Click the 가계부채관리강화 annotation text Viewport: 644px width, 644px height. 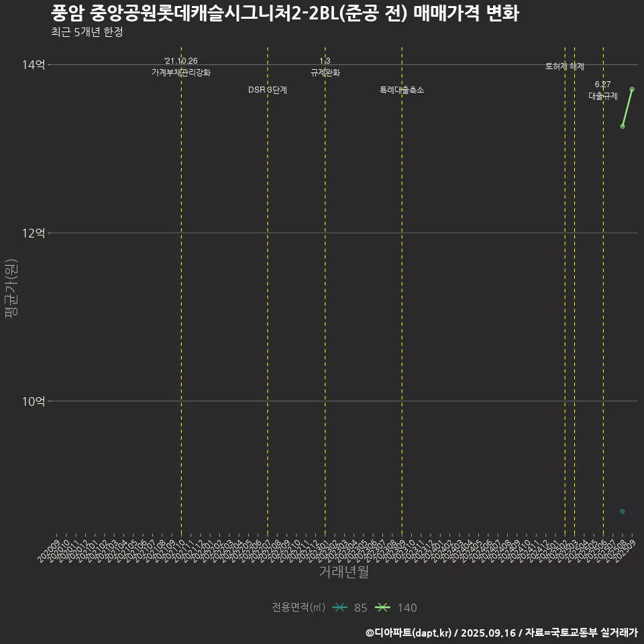(181, 72)
